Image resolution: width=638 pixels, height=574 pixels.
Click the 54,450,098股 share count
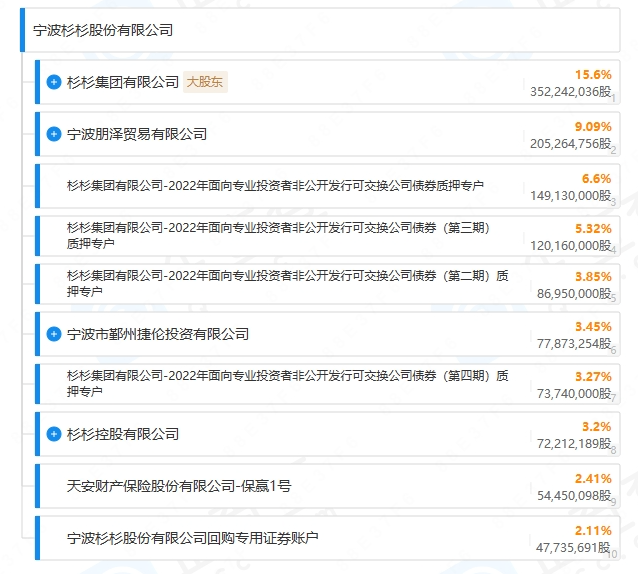click(x=574, y=496)
